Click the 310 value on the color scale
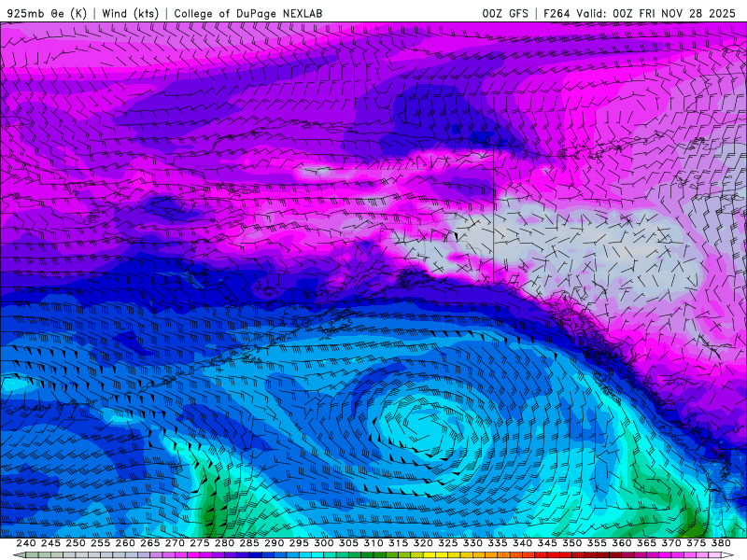 pyautogui.click(x=373, y=543)
